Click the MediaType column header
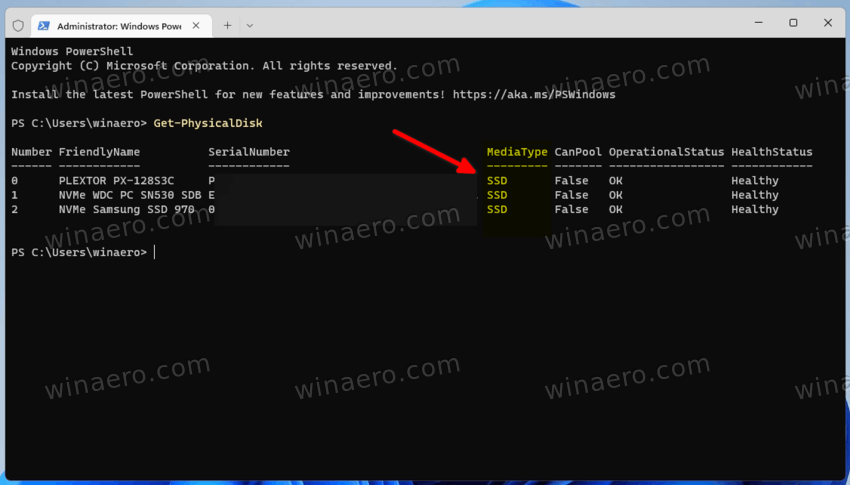This screenshot has height=485, width=850. click(517, 152)
